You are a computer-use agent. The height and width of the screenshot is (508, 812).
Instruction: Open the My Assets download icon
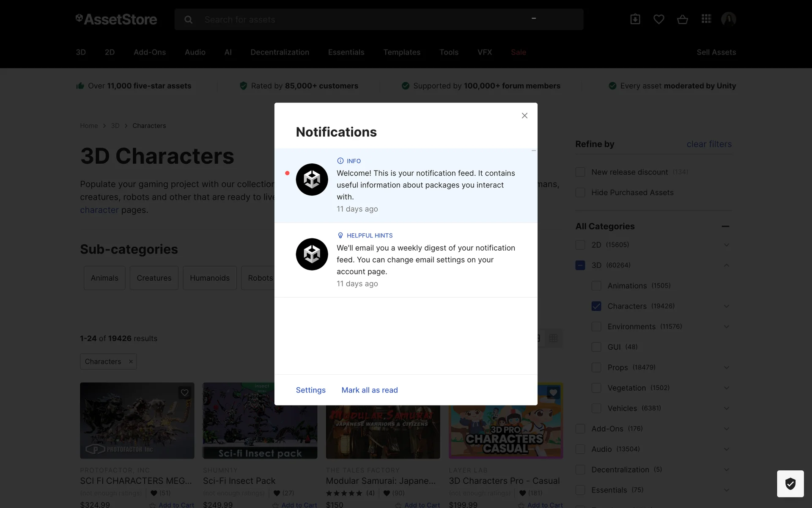pos(635,19)
